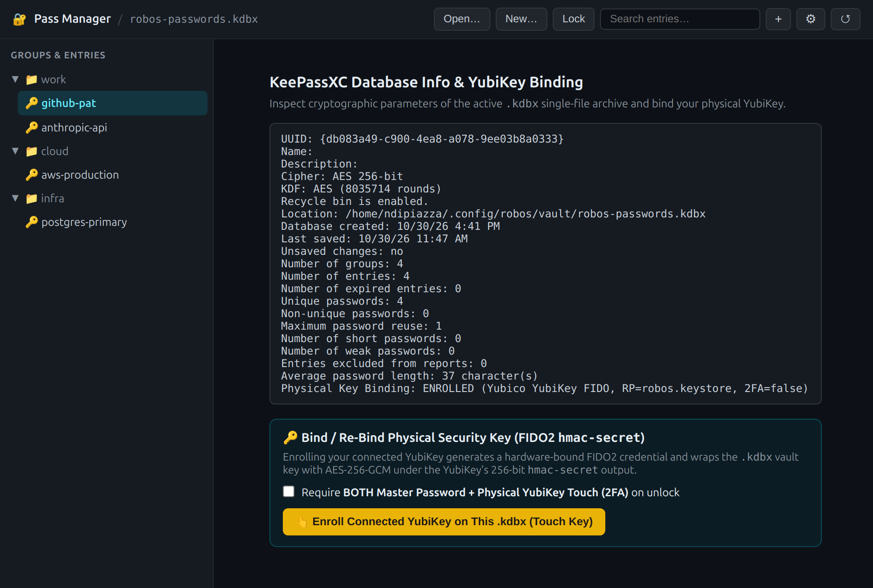Image resolution: width=873 pixels, height=588 pixels.
Task: Click the 'Recycle bin is enabled.' line
Action: click(355, 201)
